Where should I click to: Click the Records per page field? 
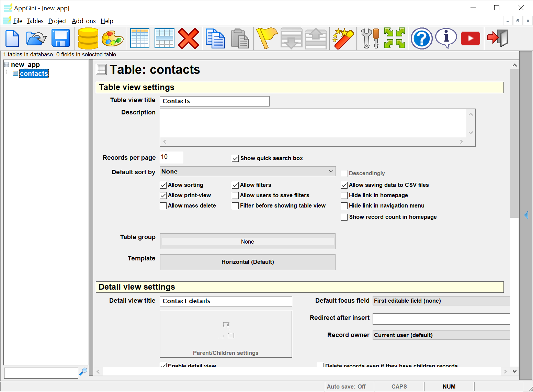[x=171, y=157]
